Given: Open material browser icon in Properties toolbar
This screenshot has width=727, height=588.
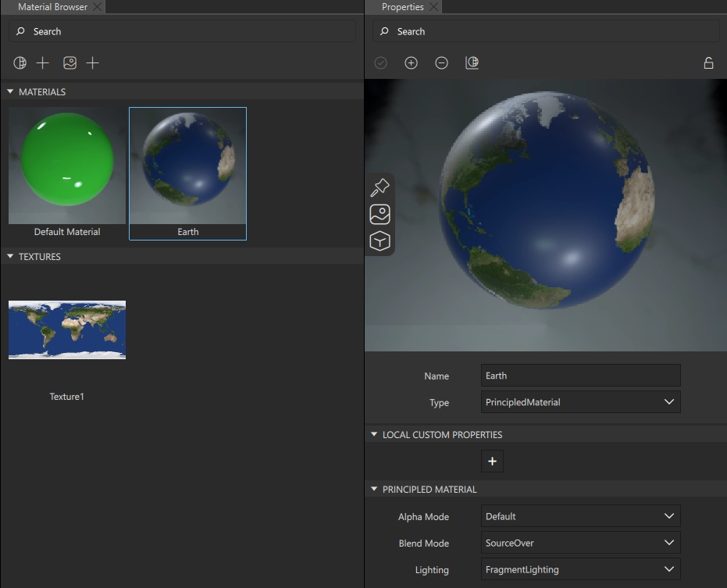Looking at the screenshot, I should pos(472,63).
